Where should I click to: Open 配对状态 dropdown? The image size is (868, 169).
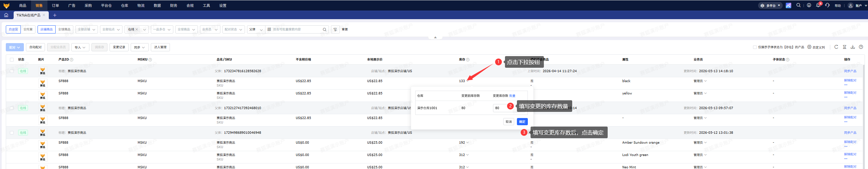[x=233, y=29]
